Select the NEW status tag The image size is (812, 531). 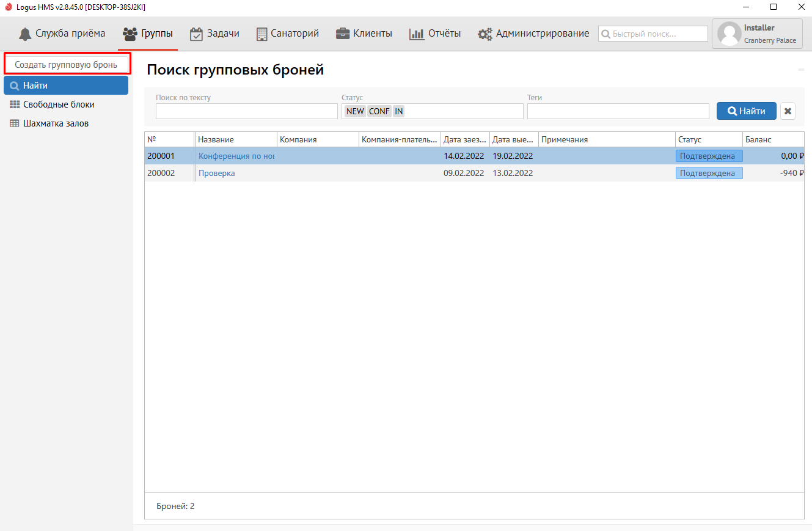click(x=355, y=111)
